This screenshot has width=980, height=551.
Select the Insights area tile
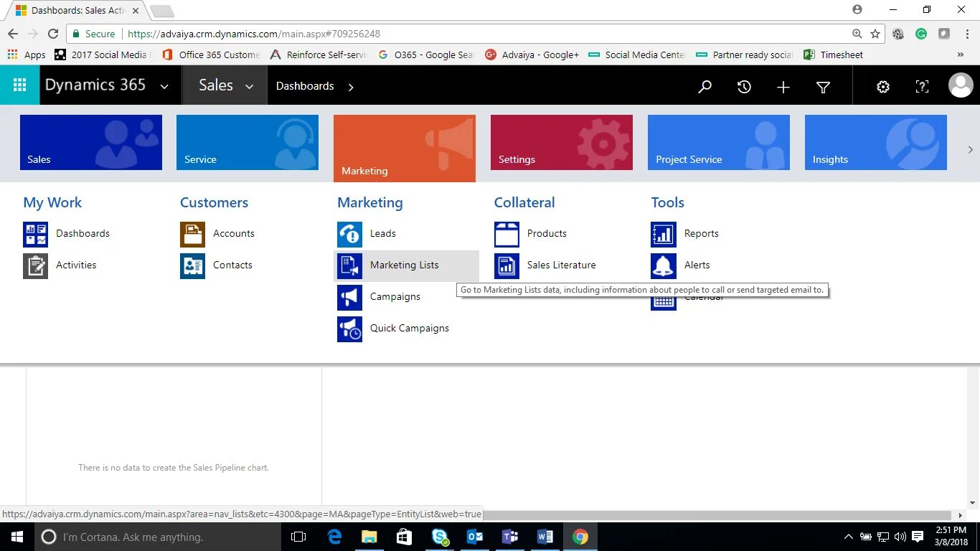click(876, 143)
